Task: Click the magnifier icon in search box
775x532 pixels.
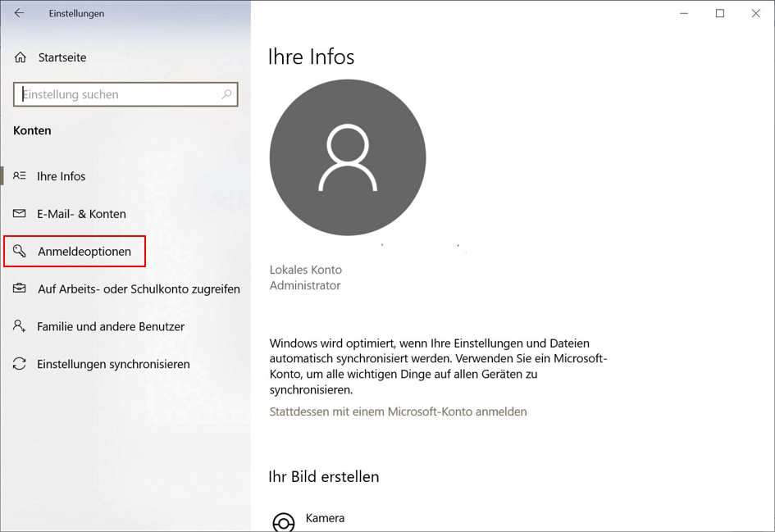Action: click(226, 93)
